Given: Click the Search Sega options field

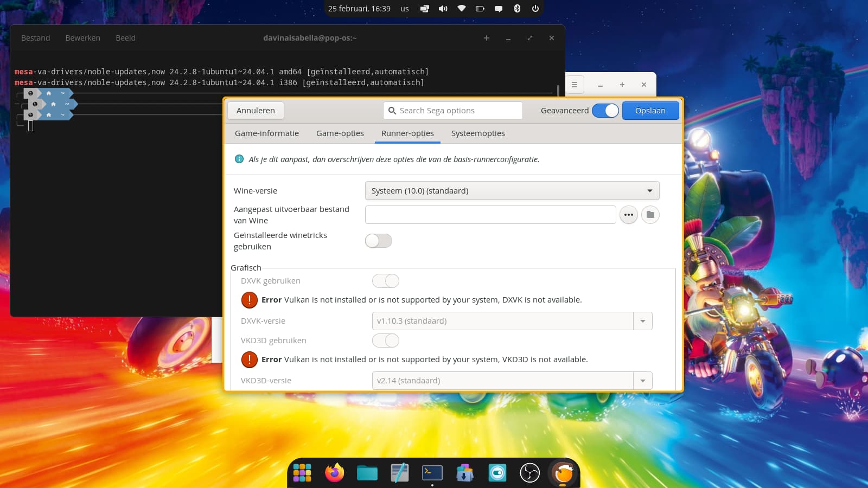Looking at the screenshot, I should (x=453, y=111).
